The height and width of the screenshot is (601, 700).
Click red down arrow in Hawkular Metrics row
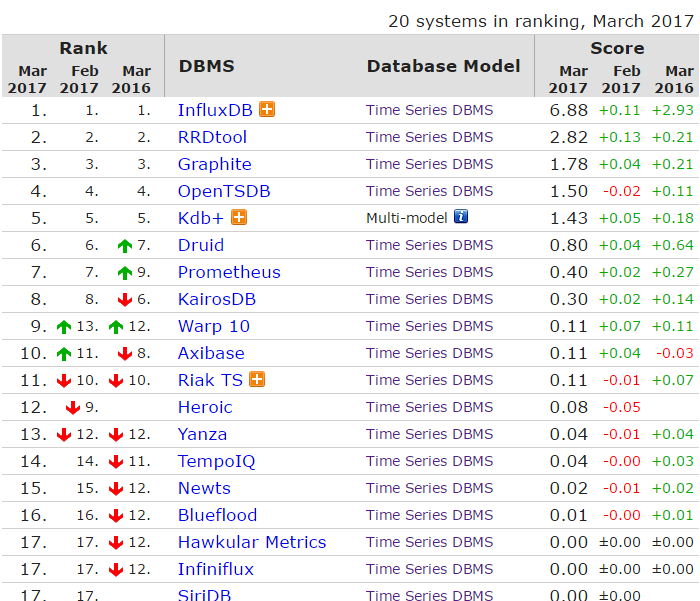coord(116,543)
